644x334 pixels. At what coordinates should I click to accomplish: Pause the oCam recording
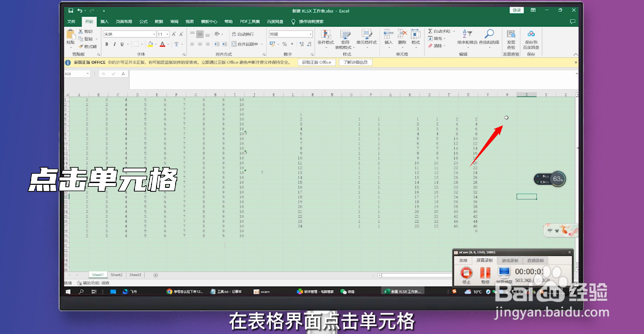click(485, 273)
